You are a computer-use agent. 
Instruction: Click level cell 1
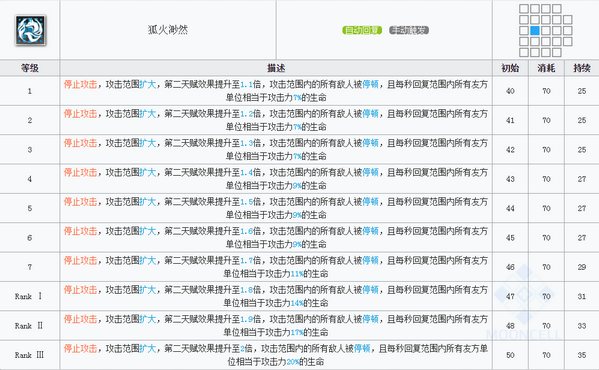30,91
